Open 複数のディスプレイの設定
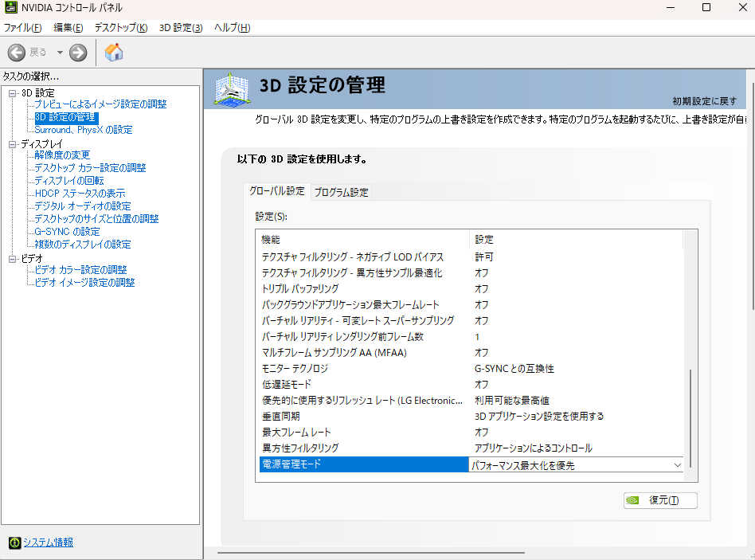This screenshot has width=755, height=560. click(x=82, y=244)
